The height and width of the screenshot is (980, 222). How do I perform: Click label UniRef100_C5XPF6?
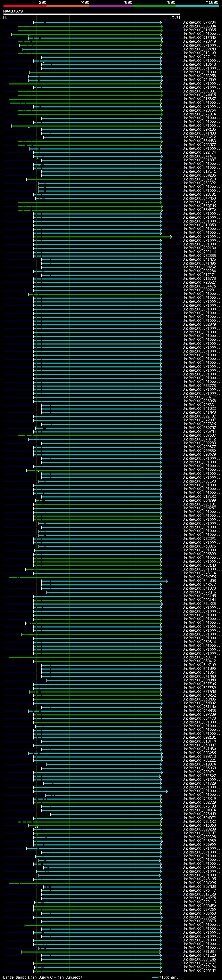pyautogui.click(x=199, y=577)
